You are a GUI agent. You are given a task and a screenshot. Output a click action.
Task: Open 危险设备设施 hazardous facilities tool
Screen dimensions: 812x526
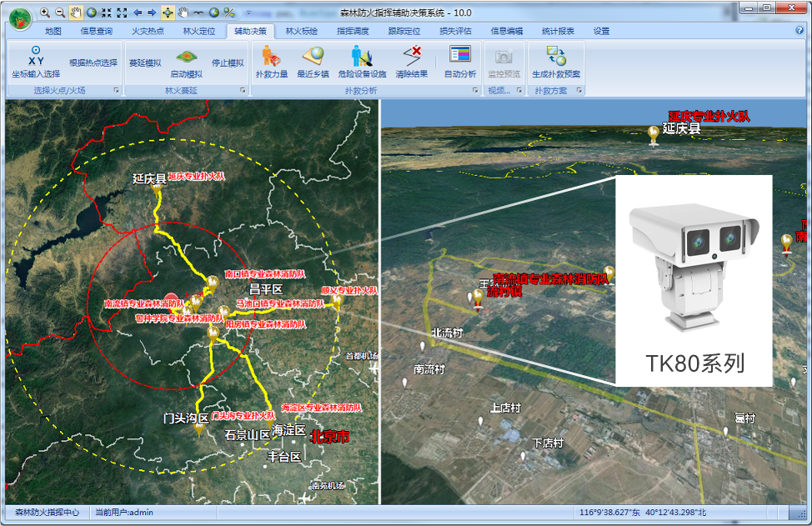[x=362, y=63]
